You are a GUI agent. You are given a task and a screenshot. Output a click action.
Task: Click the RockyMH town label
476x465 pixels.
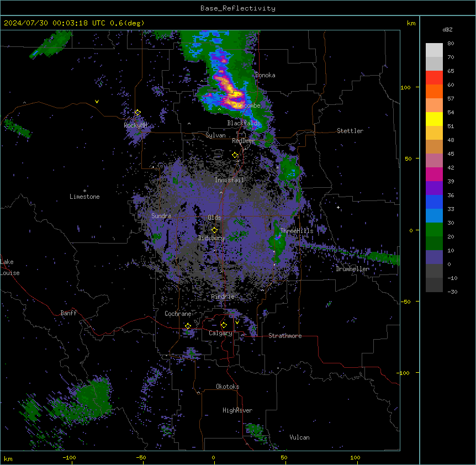tap(135, 125)
